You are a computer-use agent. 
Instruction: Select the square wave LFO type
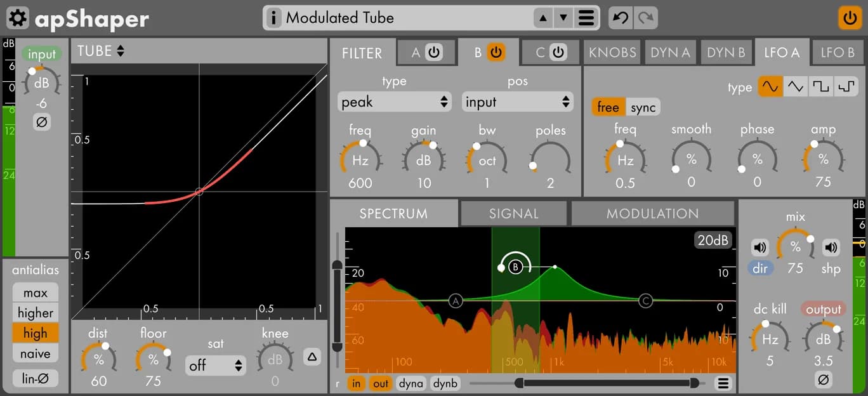[x=821, y=87]
